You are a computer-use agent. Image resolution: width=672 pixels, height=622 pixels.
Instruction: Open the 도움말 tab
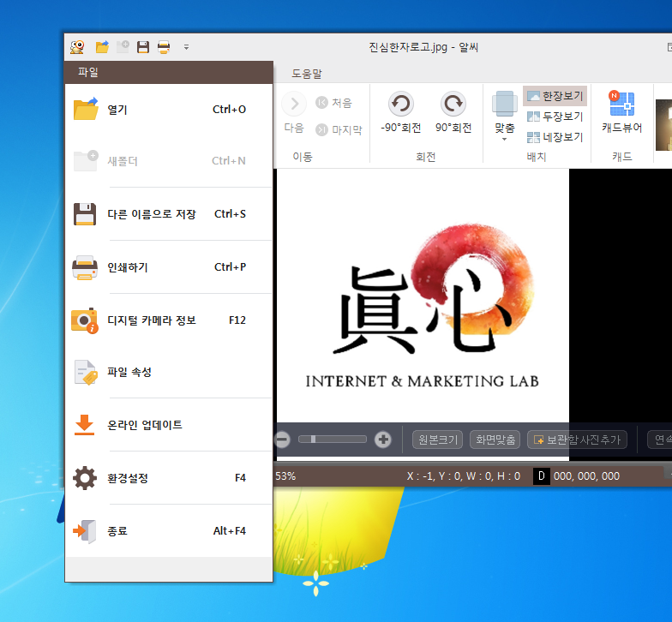(307, 74)
